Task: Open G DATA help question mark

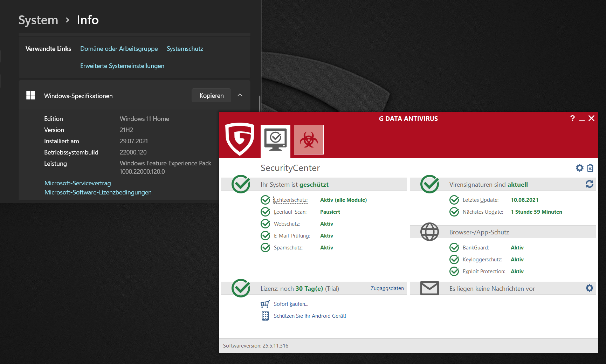Action: point(572,118)
